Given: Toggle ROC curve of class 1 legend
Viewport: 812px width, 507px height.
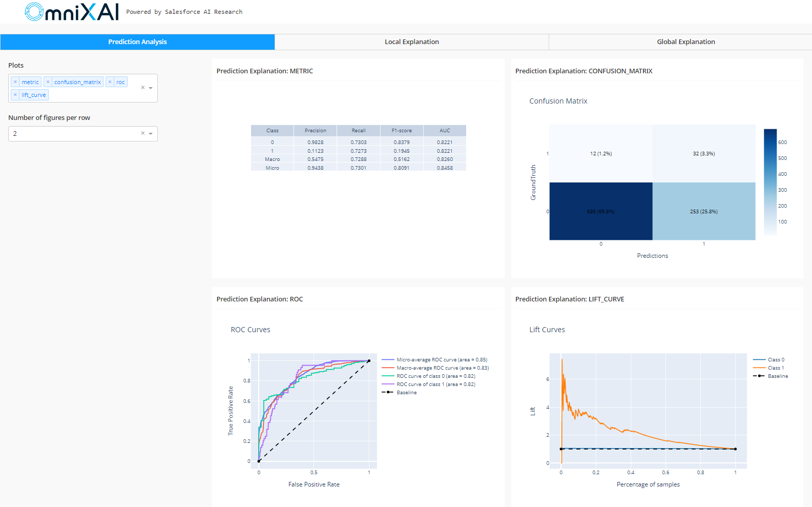Looking at the screenshot, I should click(x=428, y=384).
